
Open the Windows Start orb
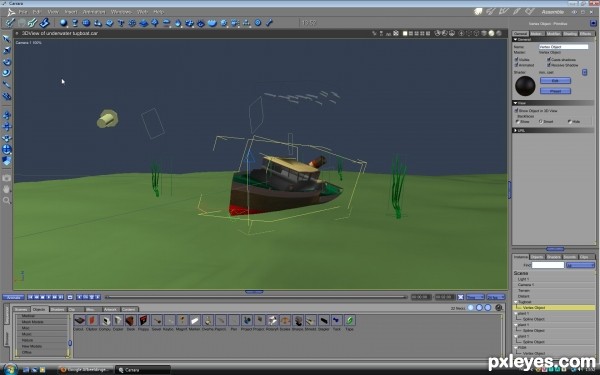point(10,369)
